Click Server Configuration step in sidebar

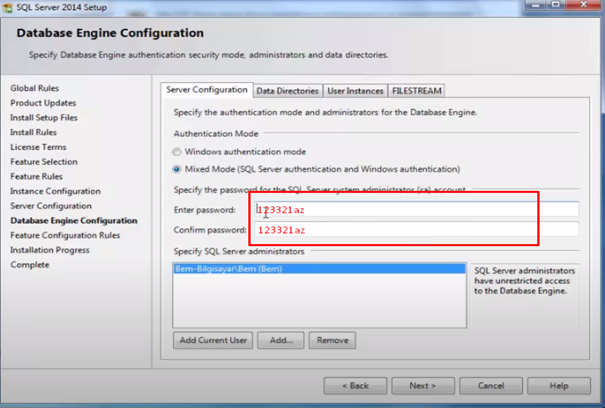(x=51, y=206)
